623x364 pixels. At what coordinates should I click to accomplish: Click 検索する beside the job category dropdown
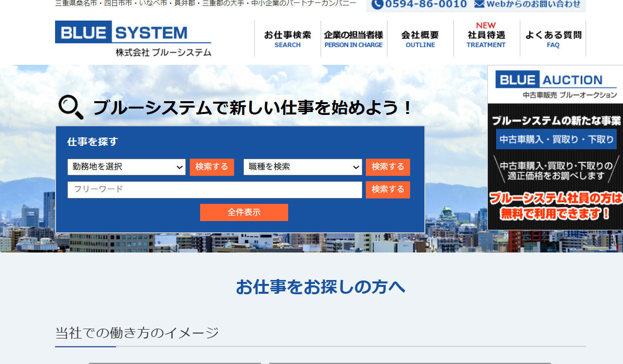click(387, 167)
